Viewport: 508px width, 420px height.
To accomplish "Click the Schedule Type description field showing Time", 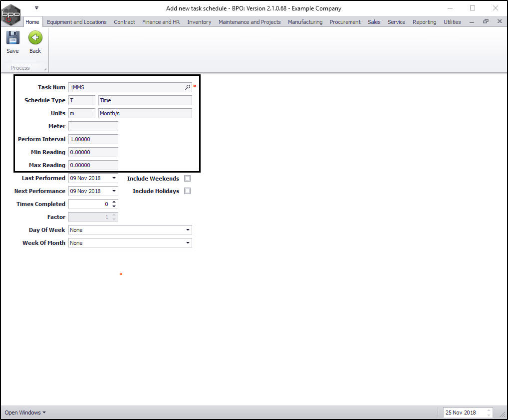I will point(145,100).
